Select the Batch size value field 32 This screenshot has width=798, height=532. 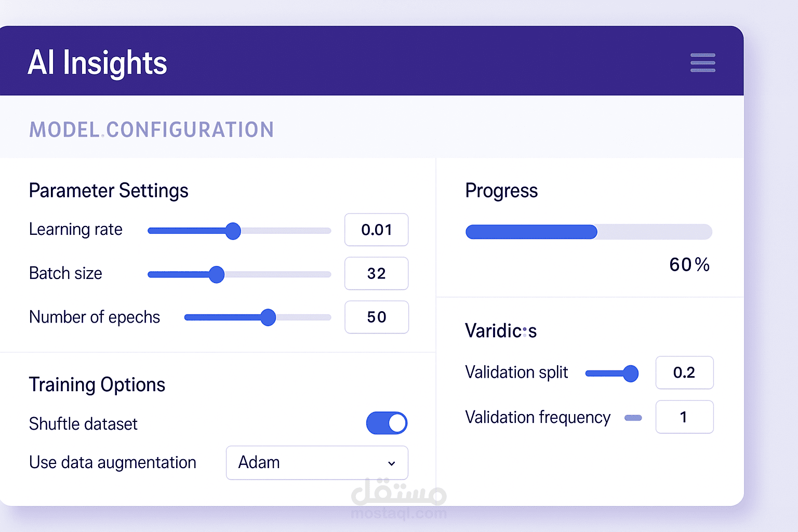coord(377,273)
